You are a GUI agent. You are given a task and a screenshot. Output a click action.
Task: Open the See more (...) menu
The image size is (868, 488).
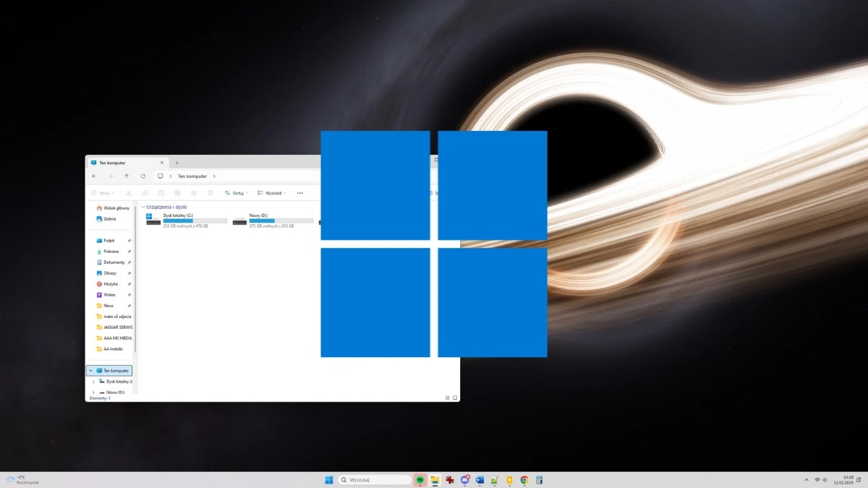pyautogui.click(x=299, y=193)
